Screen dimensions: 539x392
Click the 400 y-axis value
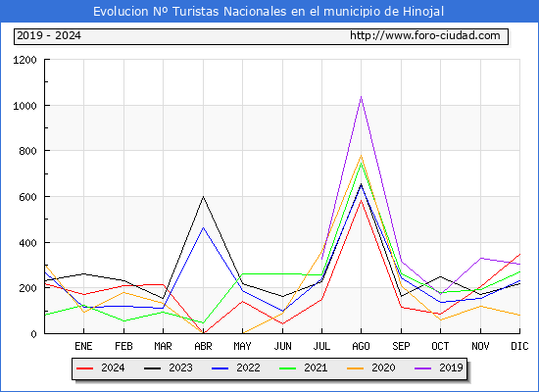click(x=27, y=243)
